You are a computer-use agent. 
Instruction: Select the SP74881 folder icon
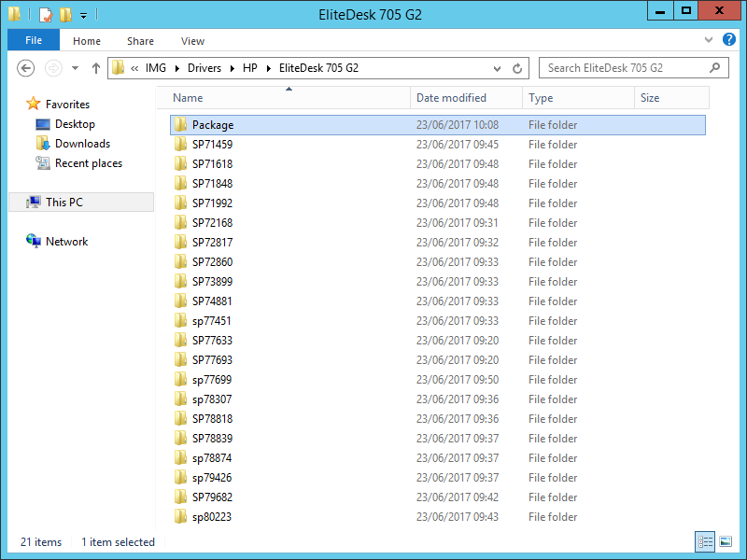[x=180, y=301]
